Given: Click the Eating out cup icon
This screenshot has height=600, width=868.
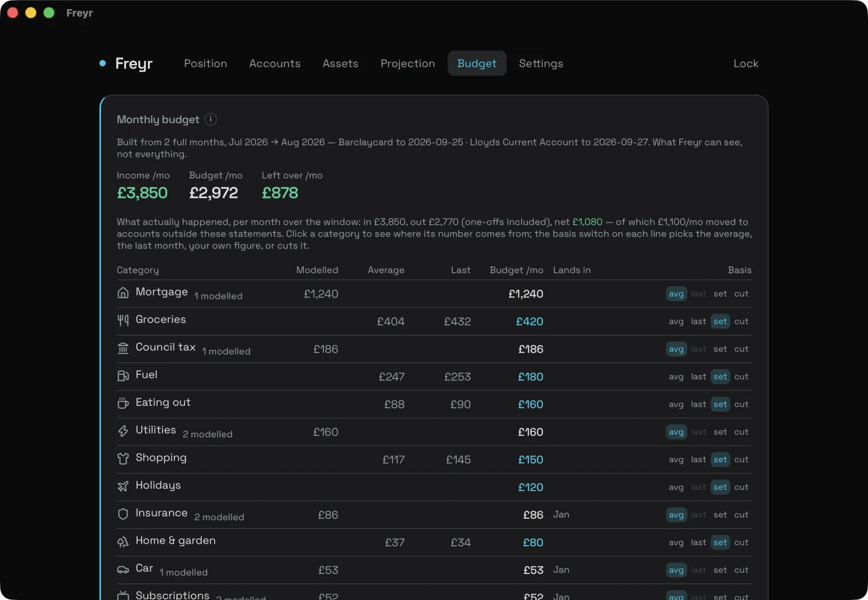Looking at the screenshot, I should 123,404.
